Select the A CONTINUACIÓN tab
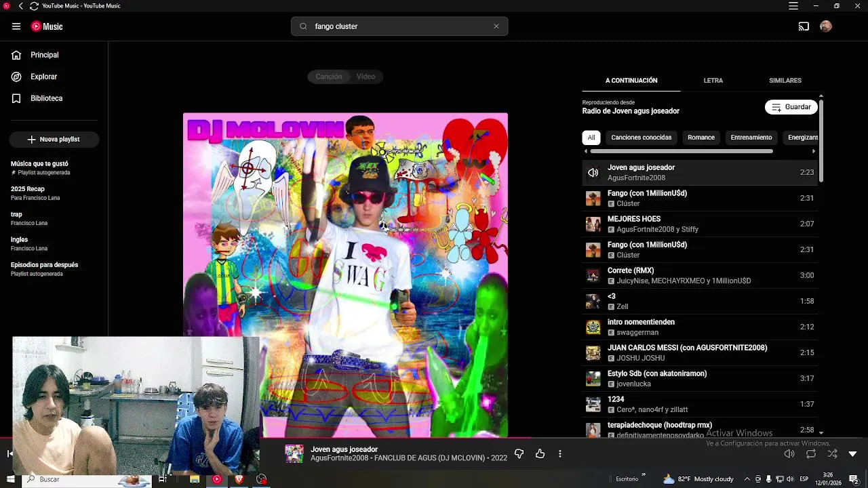Screen dimensions: 868x488 coord(631,81)
